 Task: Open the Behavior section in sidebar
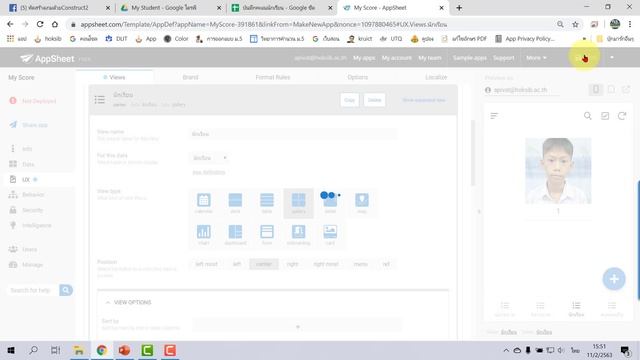tap(33, 195)
